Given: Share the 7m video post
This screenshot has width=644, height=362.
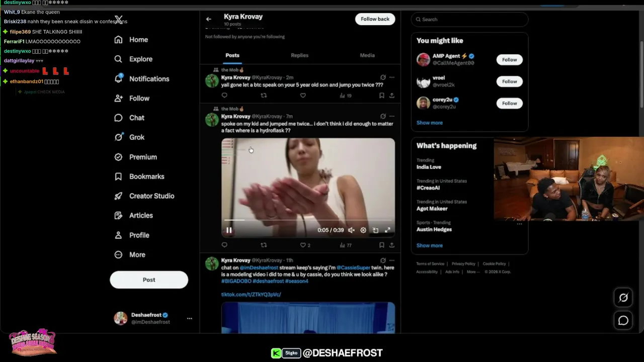Looking at the screenshot, I should (391, 245).
